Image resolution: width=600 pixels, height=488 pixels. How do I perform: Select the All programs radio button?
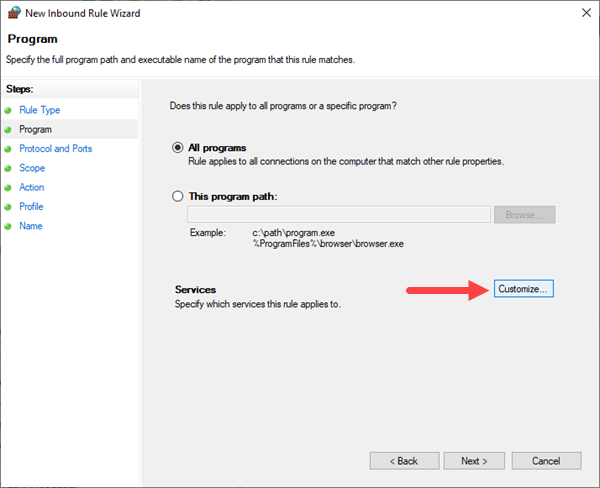coord(179,148)
